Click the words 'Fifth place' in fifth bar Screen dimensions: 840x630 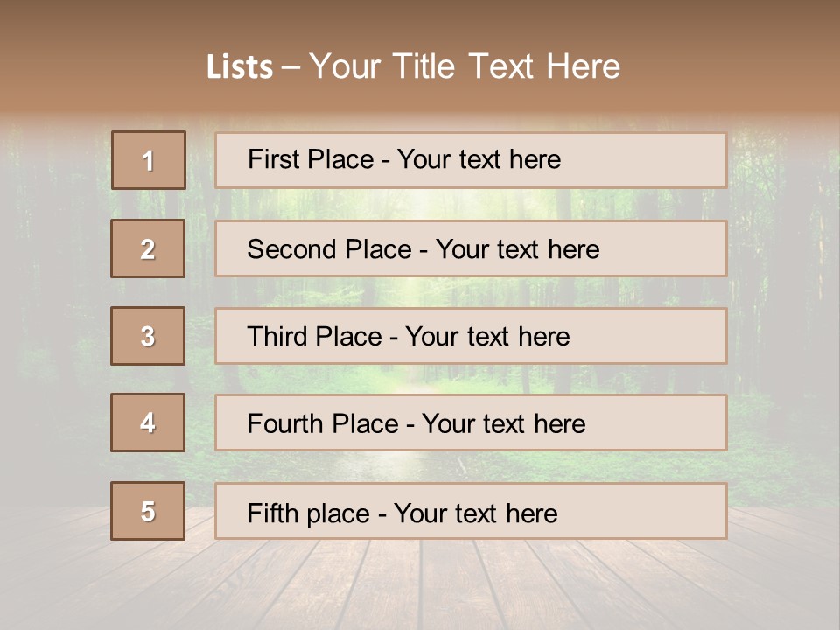click(x=309, y=514)
